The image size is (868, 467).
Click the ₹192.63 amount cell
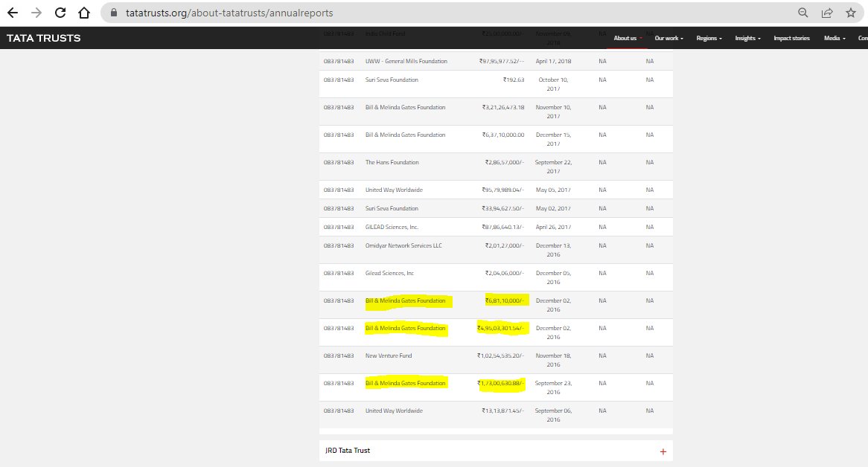(x=514, y=80)
